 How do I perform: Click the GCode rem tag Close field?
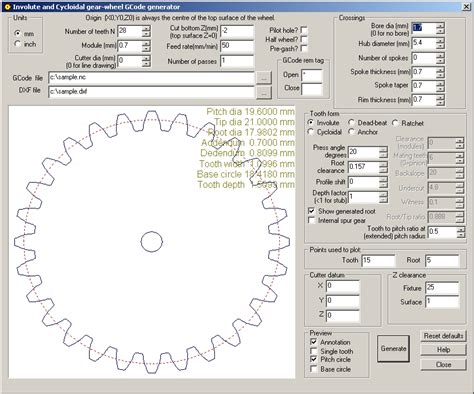click(x=312, y=89)
